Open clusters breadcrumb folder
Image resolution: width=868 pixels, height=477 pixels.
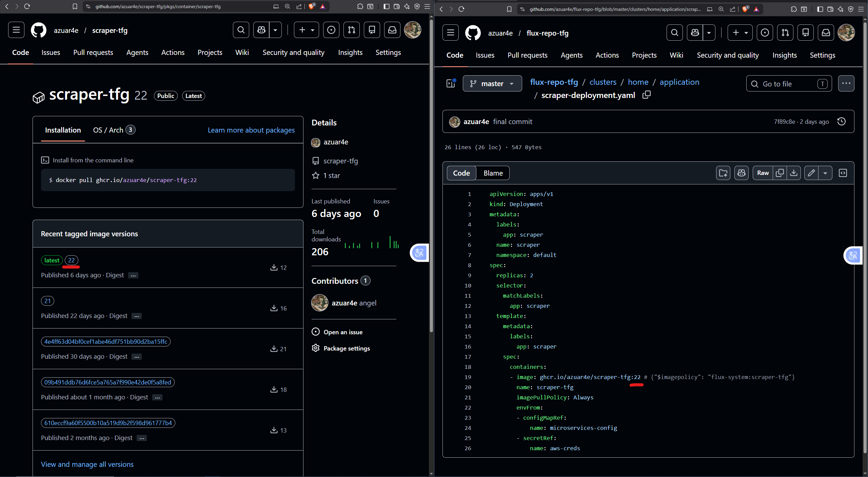603,82
